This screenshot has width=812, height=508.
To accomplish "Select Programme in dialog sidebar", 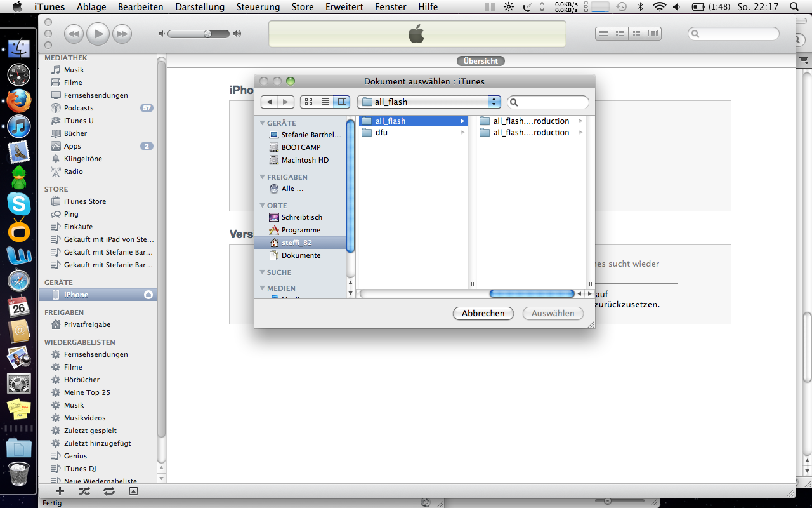I will pos(301,230).
